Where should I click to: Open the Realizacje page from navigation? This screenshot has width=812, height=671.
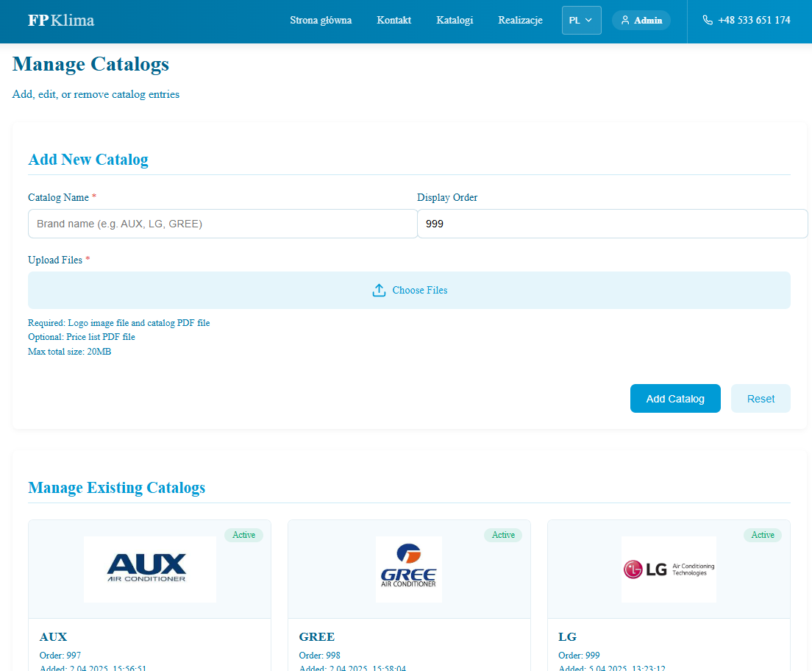point(520,21)
